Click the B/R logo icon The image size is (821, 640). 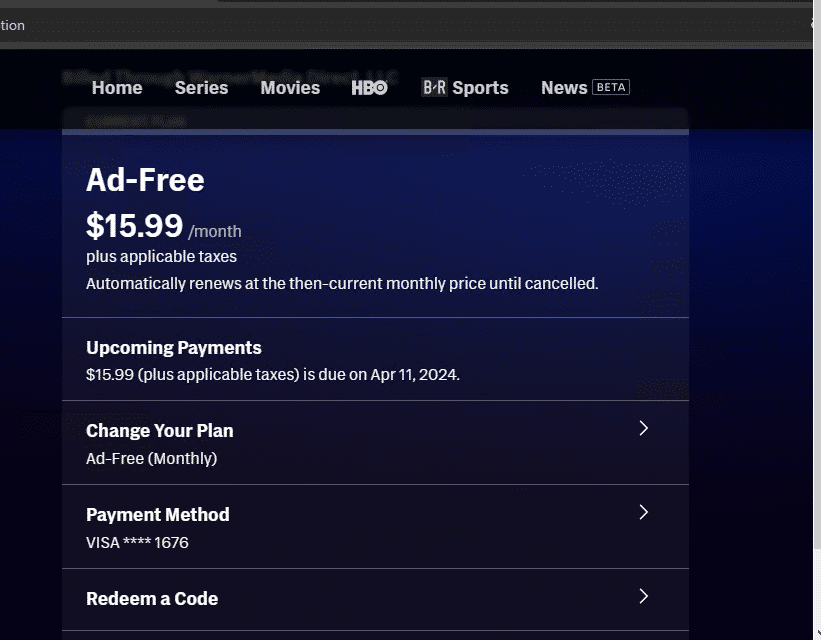(434, 88)
